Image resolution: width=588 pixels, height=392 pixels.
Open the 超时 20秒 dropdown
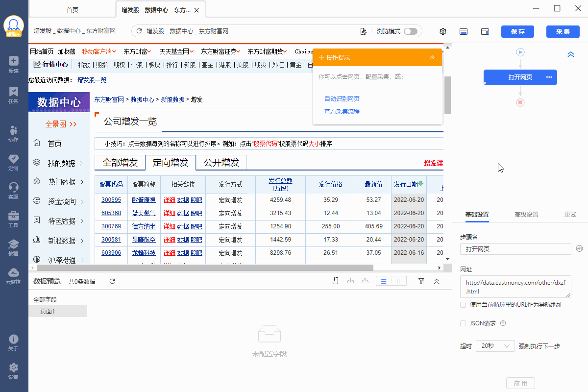tap(495, 346)
